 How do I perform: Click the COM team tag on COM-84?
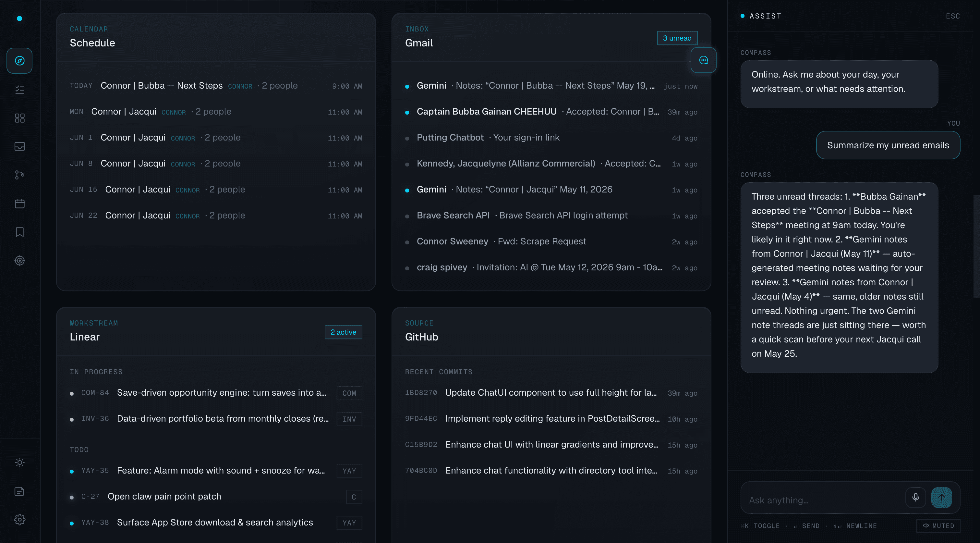coord(349,393)
